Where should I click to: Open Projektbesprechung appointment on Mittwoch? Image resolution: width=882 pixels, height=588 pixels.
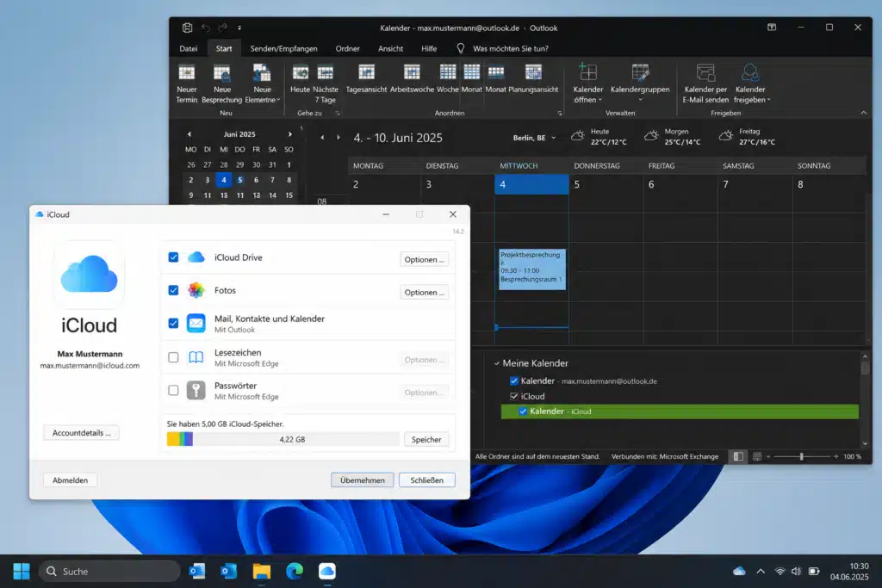(531, 269)
